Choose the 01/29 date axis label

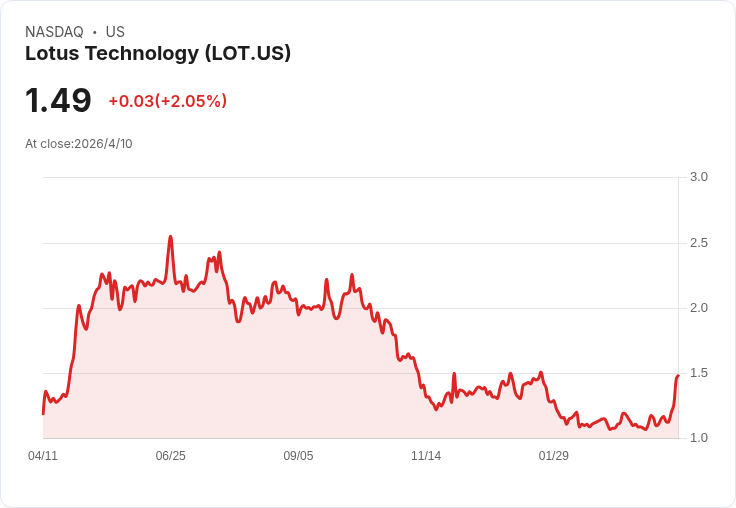click(554, 456)
